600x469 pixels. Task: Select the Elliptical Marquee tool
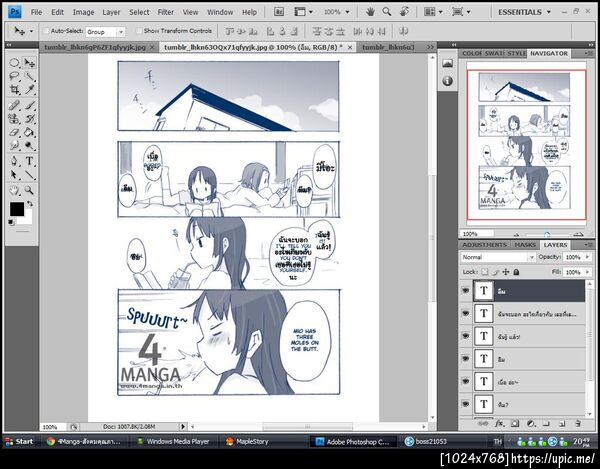tap(14, 63)
